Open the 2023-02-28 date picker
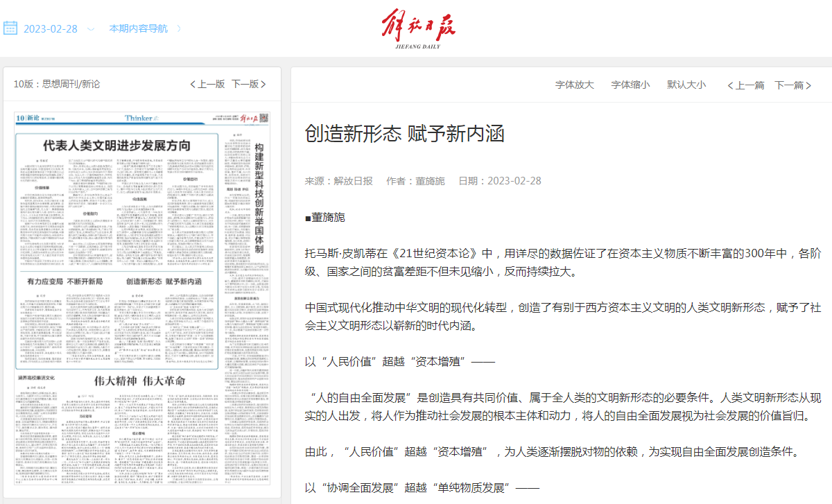Image resolution: width=832 pixels, height=504 pixels. pyautogui.click(x=51, y=29)
